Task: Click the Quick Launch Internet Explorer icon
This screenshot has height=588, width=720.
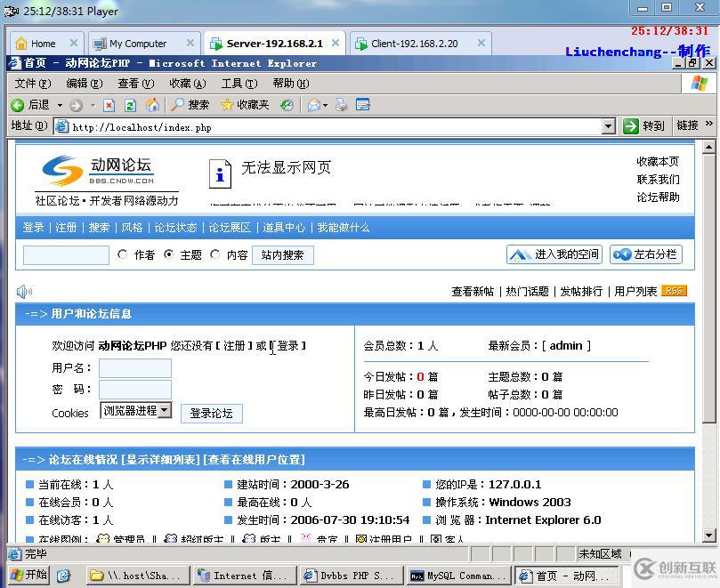Action: click(x=64, y=576)
